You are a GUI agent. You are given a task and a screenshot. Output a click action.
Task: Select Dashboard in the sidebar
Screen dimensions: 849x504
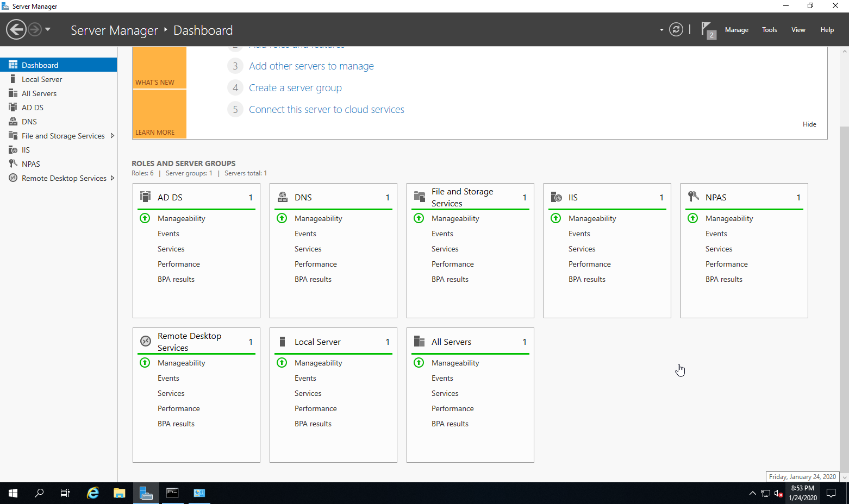(58, 65)
